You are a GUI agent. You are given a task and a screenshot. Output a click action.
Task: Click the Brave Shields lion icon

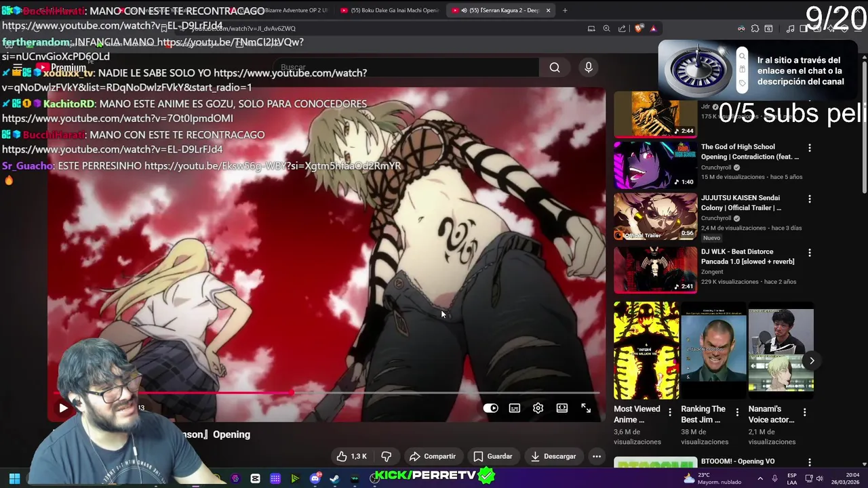pos(638,28)
